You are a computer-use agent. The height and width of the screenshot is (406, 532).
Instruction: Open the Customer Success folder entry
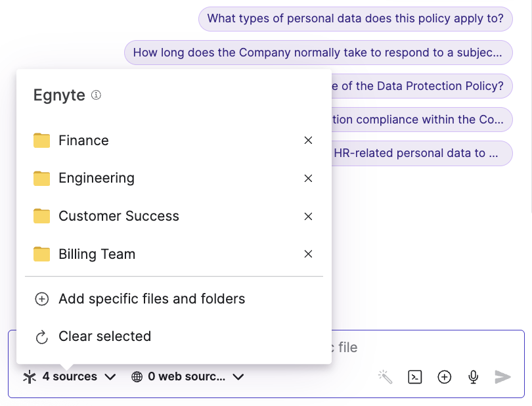118,216
